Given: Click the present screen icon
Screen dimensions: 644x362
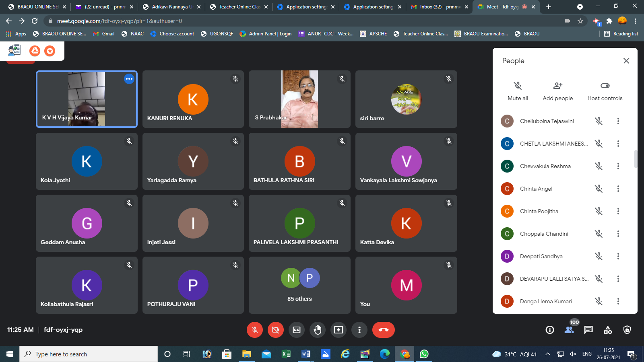Looking at the screenshot, I should coord(339,330).
